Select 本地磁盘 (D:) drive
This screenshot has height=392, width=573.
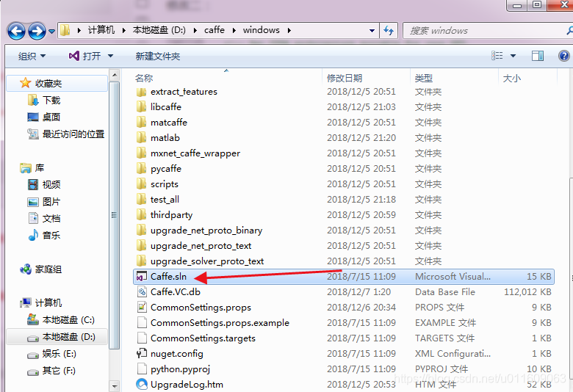pyautogui.click(x=69, y=337)
